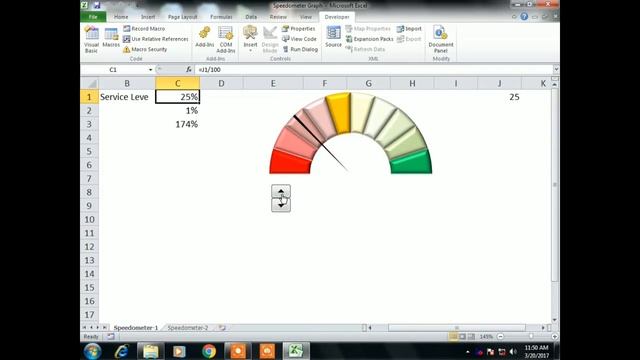Open the Name Box dropdown

[151, 70]
